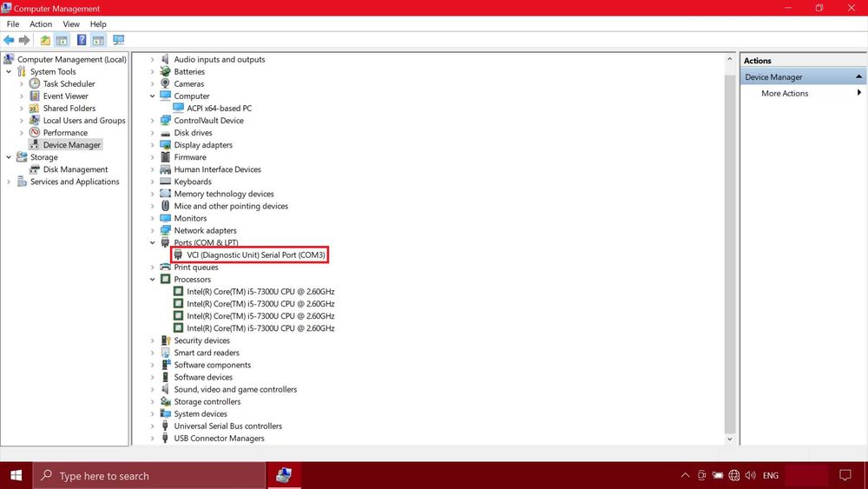
Task: Expand Services and Applications node
Action: pyautogui.click(x=9, y=182)
